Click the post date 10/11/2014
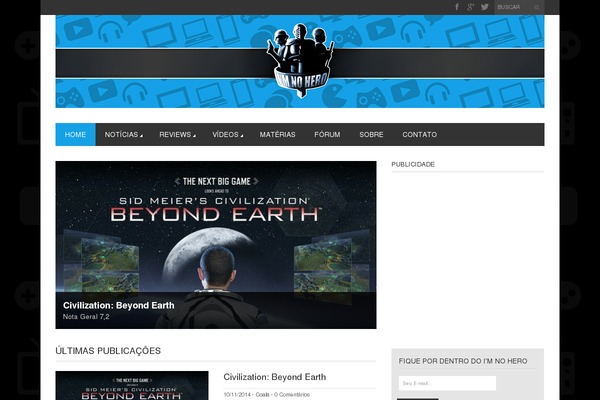Screen dimensions: 600x400 (x=237, y=395)
